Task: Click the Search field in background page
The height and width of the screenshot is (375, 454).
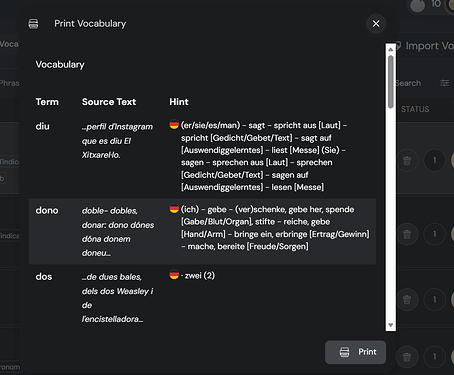Action: pyautogui.click(x=408, y=83)
